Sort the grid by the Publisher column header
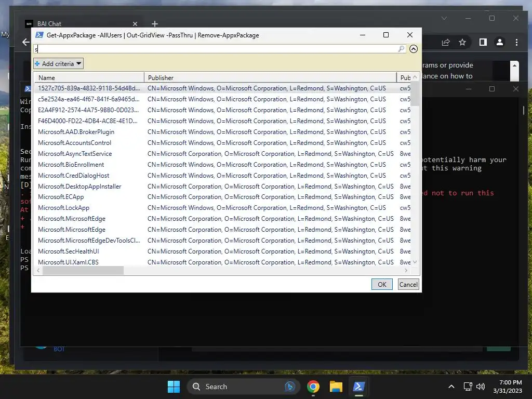The image size is (532, 399). tap(270, 78)
